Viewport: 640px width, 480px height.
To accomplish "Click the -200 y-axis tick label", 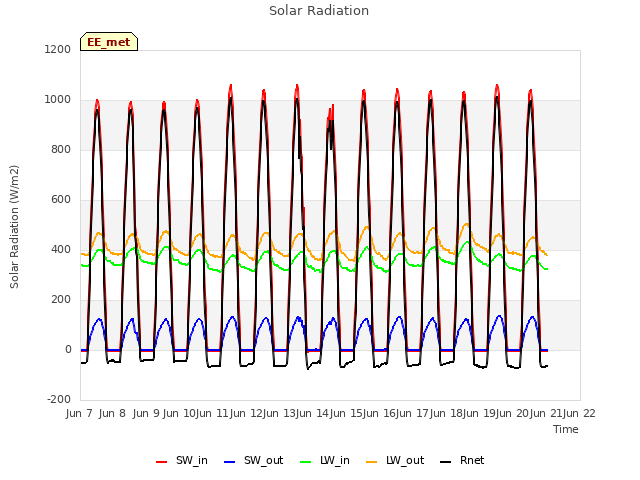I will [x=59, y=399].
